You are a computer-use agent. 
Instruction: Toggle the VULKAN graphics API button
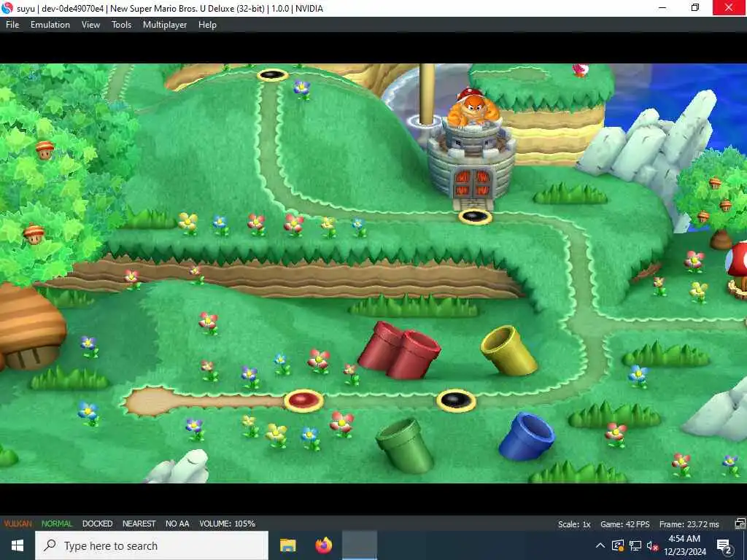(18, 524)
